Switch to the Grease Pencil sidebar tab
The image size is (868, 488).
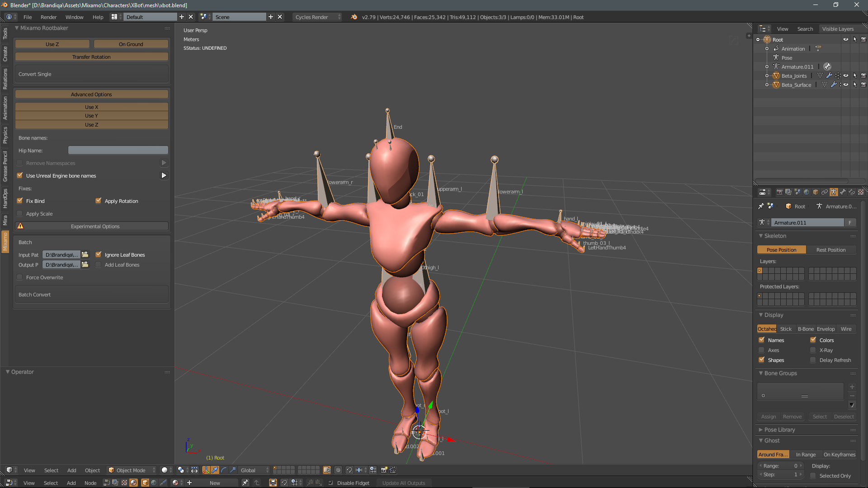[5, 166]
